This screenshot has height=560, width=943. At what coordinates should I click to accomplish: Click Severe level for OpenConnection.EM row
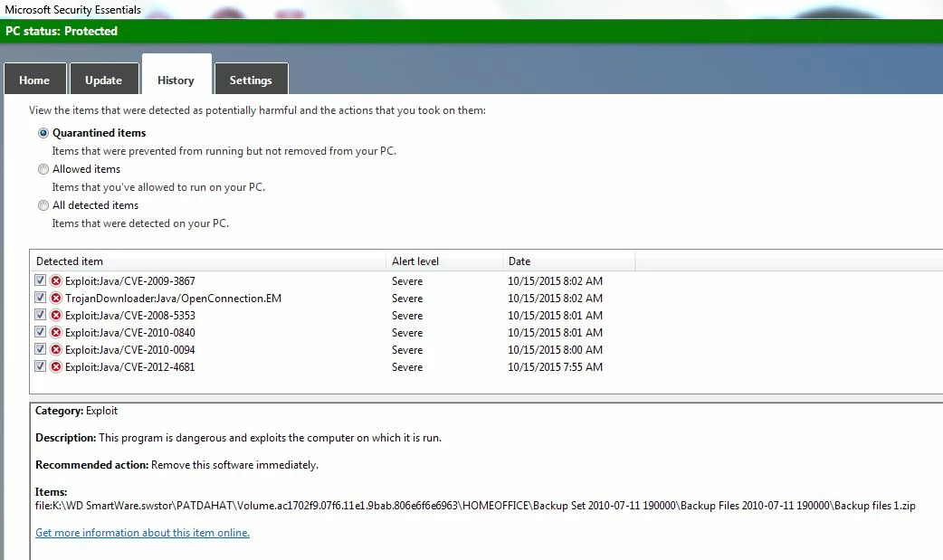[x=407, y=299]
